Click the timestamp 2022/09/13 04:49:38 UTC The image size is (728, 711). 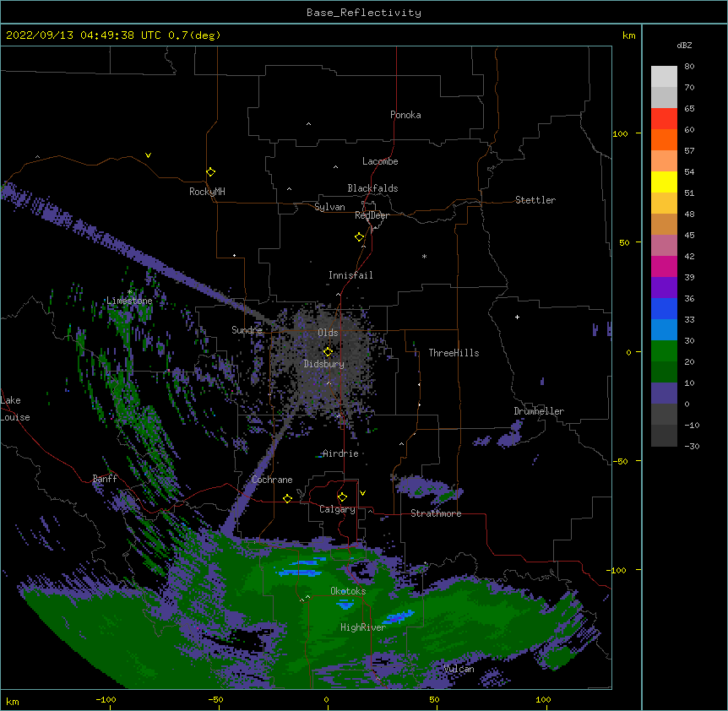coord(84,35)
